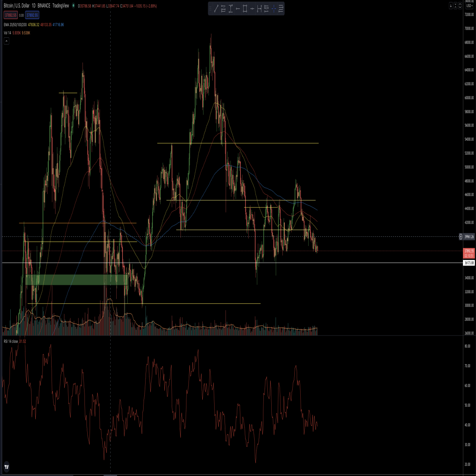This screenshot has width=476, height=476.
Task: Collapse the indicator legend with chevron button
Action: click(7, 41)
